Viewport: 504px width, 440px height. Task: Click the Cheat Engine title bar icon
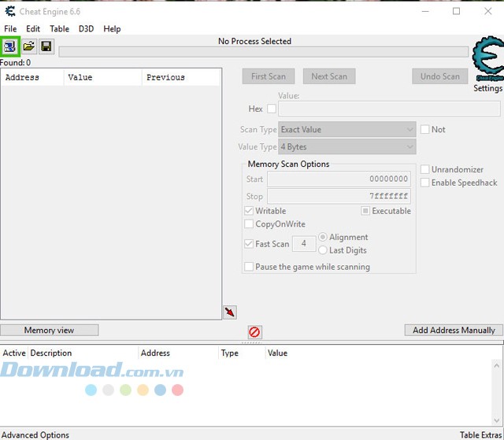coord(9,12)
